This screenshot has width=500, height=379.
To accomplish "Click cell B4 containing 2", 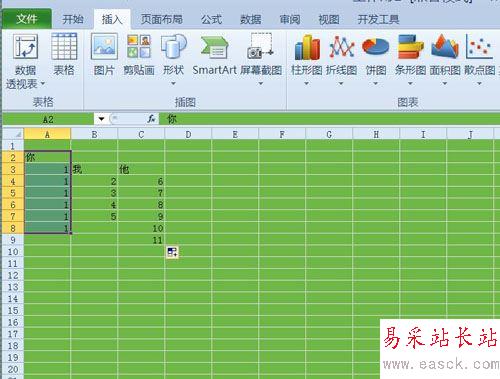I will click(94, 181).
